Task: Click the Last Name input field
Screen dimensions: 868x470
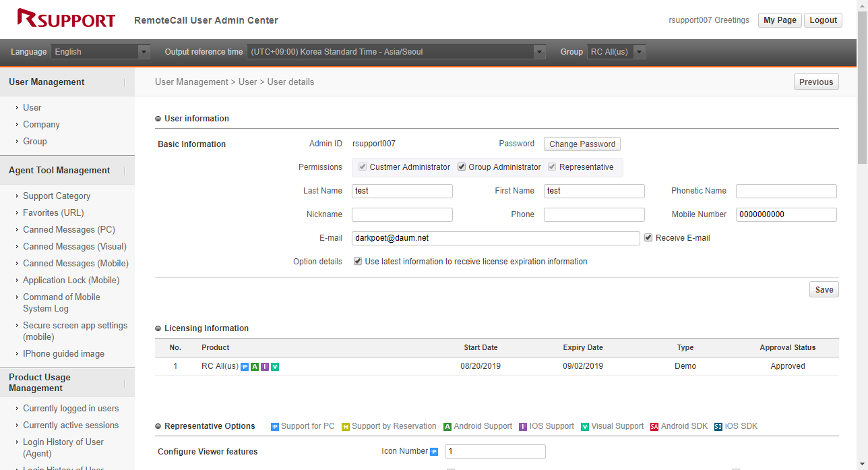Action: [x=402, y=192]
